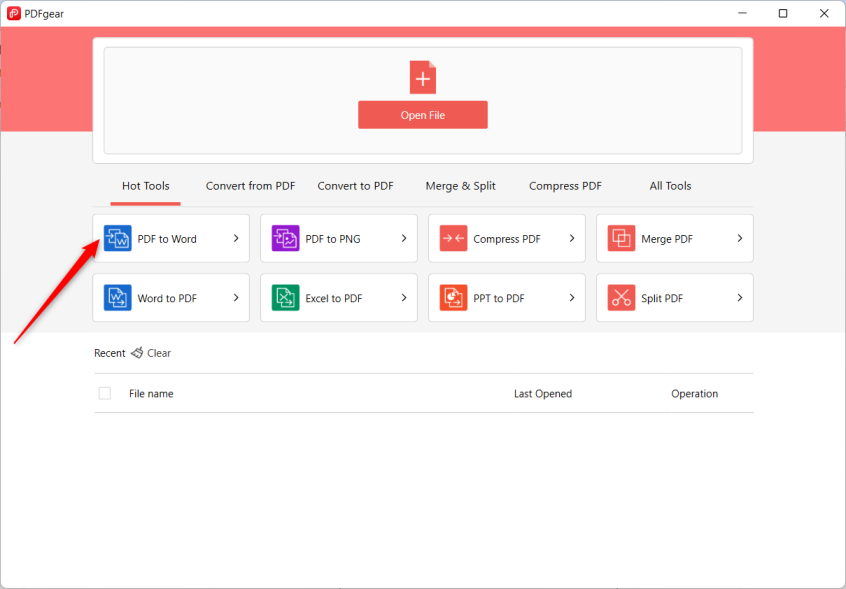Click the PDF to Word icon
The height and width of the screenshot is (589, 846).
(117, 238)
